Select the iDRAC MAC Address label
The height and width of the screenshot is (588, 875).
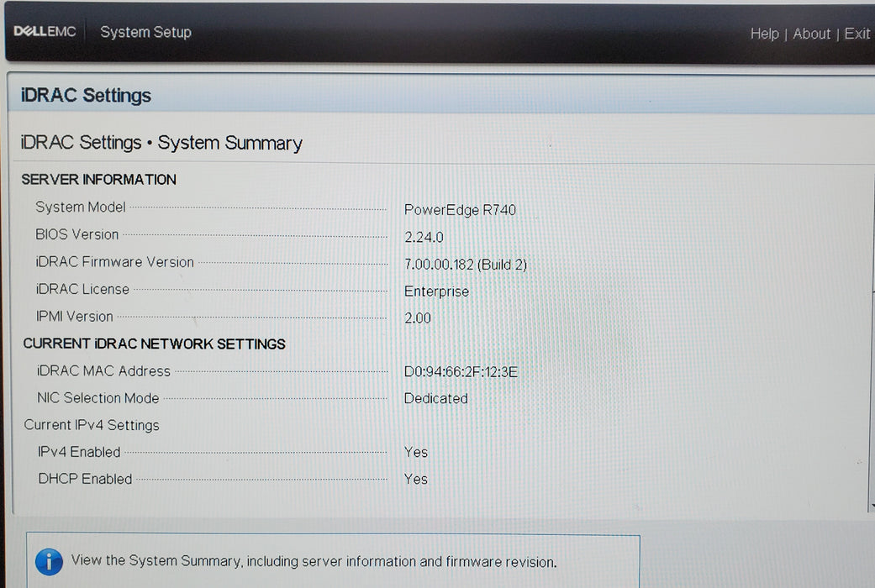click(x=103, y=371)
